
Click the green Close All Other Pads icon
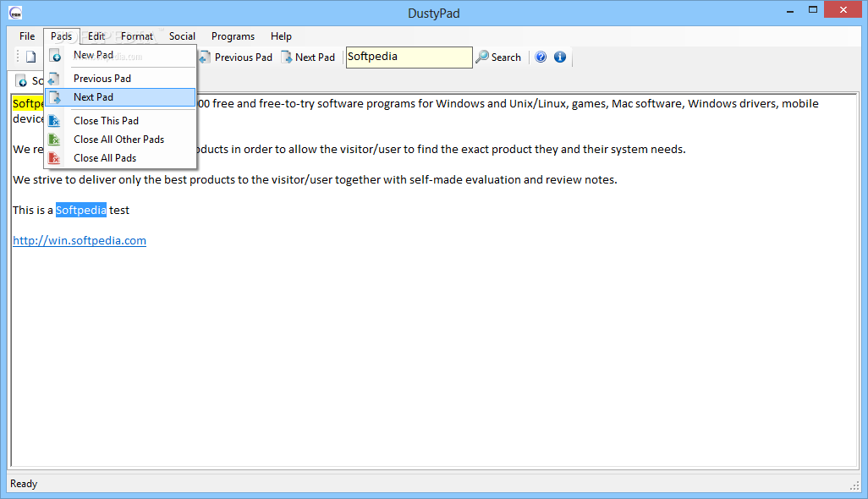tap(54, 140)
